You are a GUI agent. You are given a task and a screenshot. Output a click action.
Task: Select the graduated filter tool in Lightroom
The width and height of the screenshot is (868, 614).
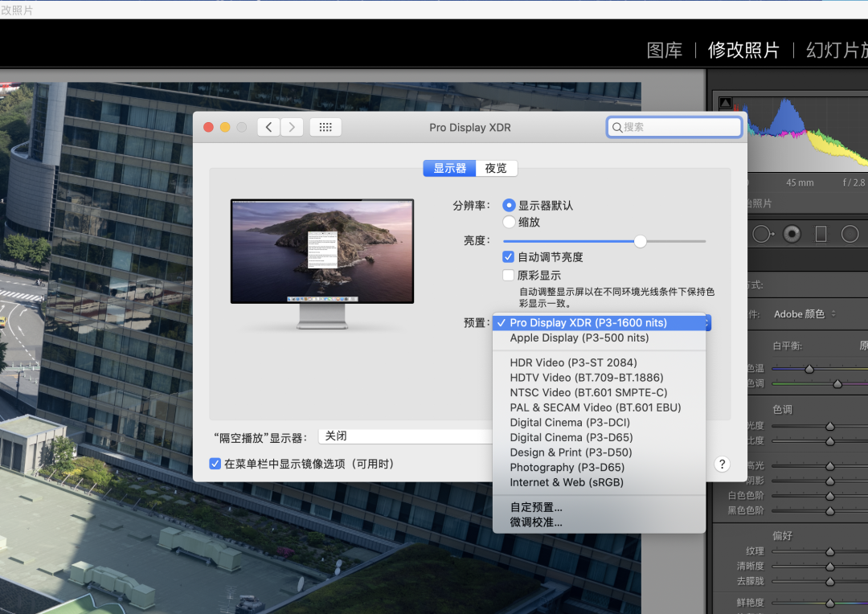tap(821, 234)
